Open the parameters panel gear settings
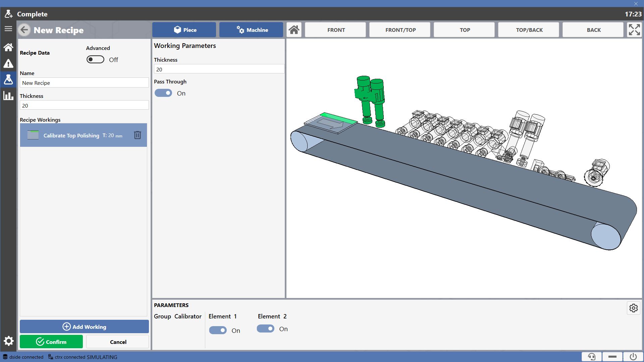The image size is (644, 362). coord(634,308)
